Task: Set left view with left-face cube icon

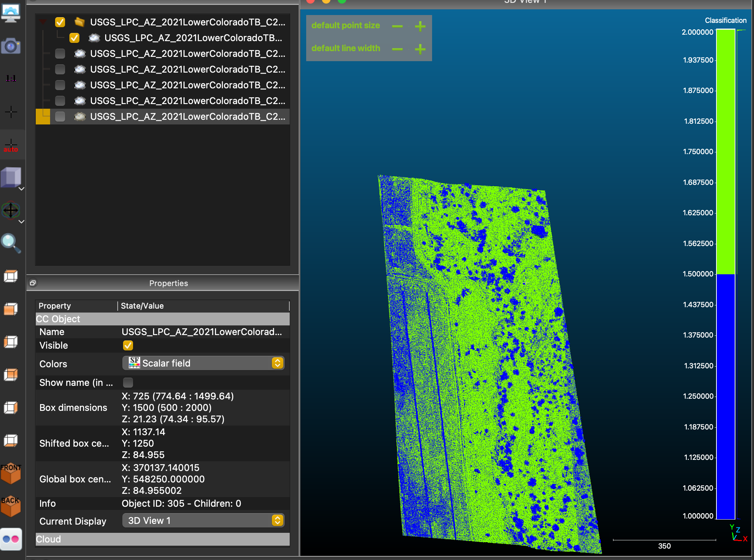Action: (x=11, y=342)
